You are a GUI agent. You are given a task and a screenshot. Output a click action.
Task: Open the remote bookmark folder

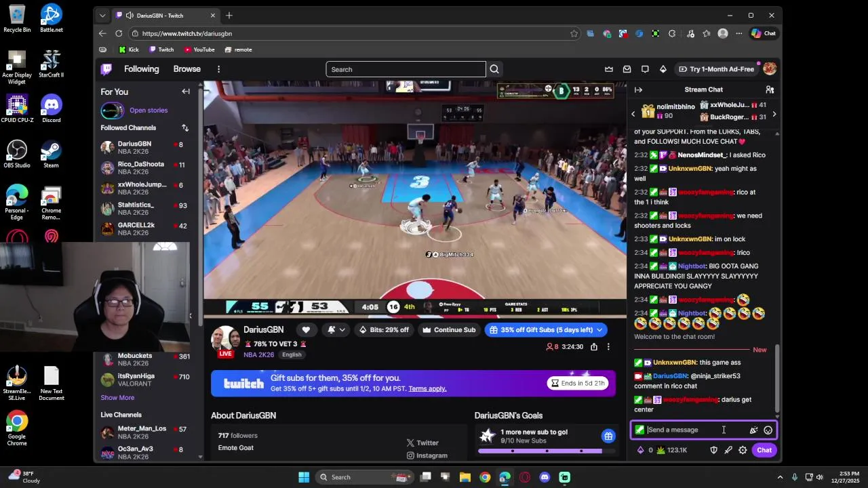[x=238, y=49]
